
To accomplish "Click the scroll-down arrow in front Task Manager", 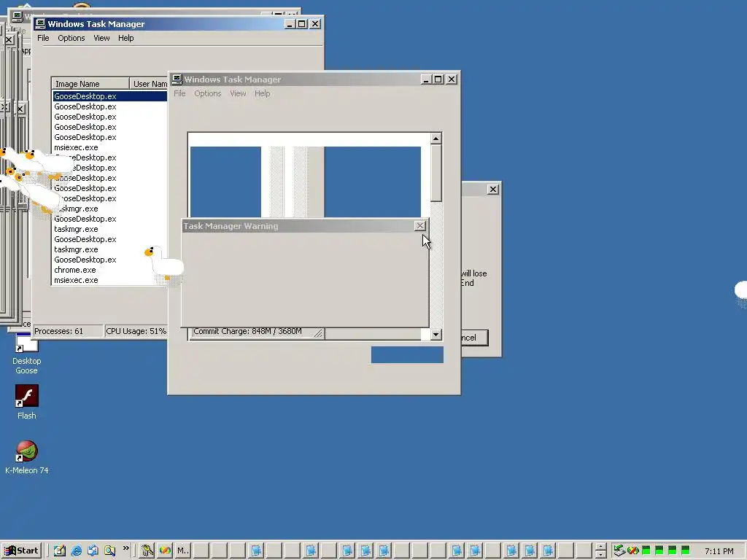I will tap(436, 334).
